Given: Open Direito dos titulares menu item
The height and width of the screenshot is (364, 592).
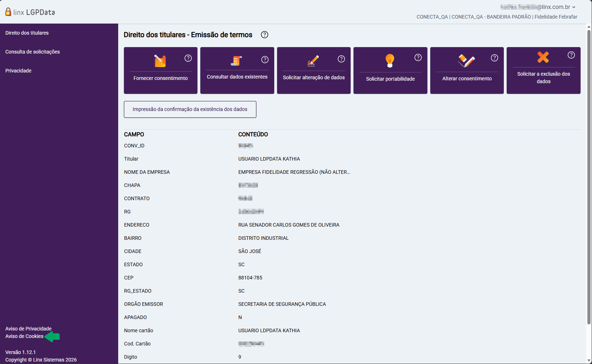Looking at the screenshot, I should 27,33.
